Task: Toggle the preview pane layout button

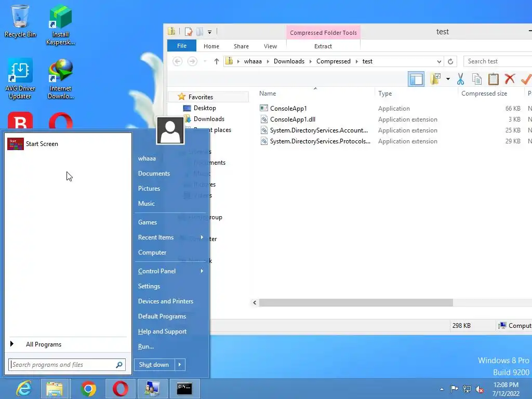Action: 416,79
